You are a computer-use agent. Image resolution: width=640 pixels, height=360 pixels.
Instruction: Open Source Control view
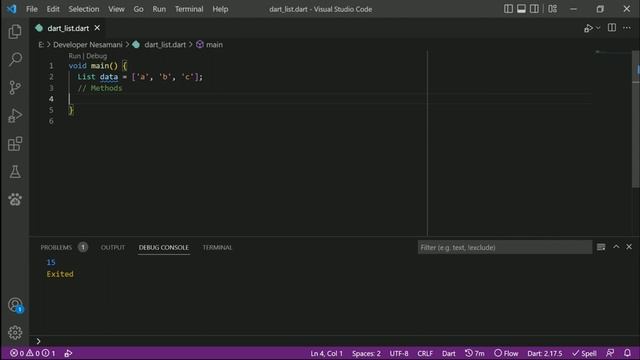coord(15,87)
